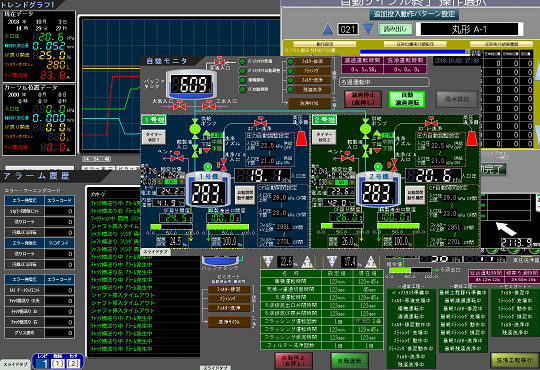Click the down triangle beside the 22.5 value

[x=268, y=261]
